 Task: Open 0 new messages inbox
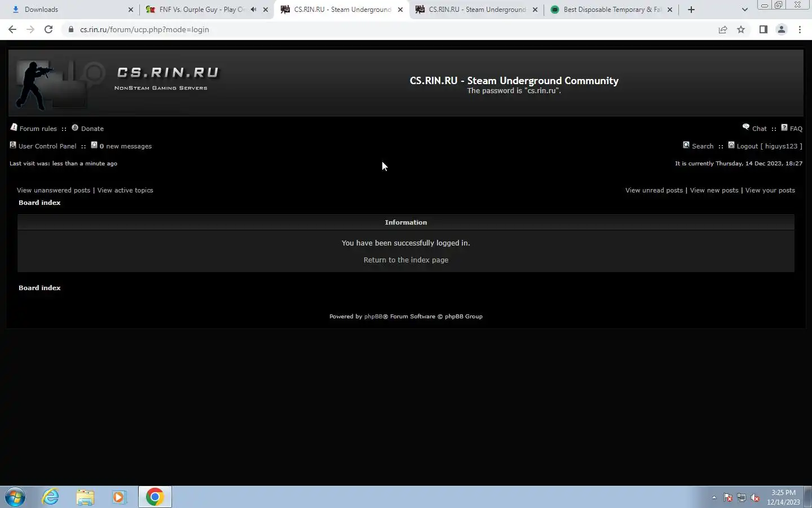(x=125, y=146)
